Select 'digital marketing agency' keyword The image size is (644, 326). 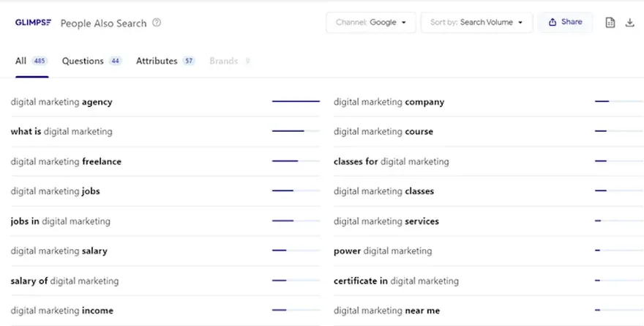[x=61, y=102]
